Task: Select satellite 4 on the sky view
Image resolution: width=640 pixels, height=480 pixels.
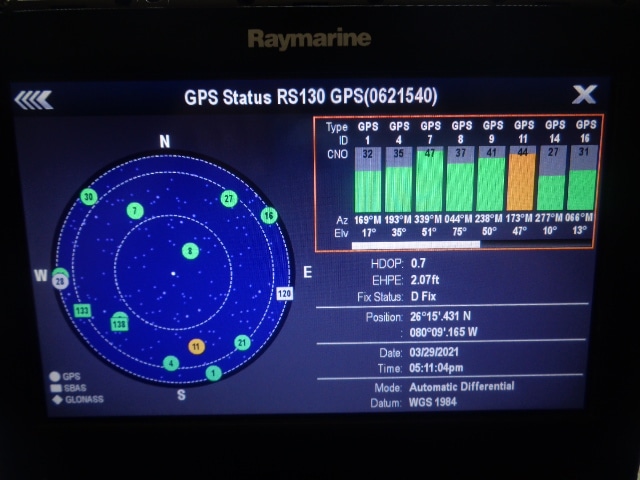Action: [171, 363]
